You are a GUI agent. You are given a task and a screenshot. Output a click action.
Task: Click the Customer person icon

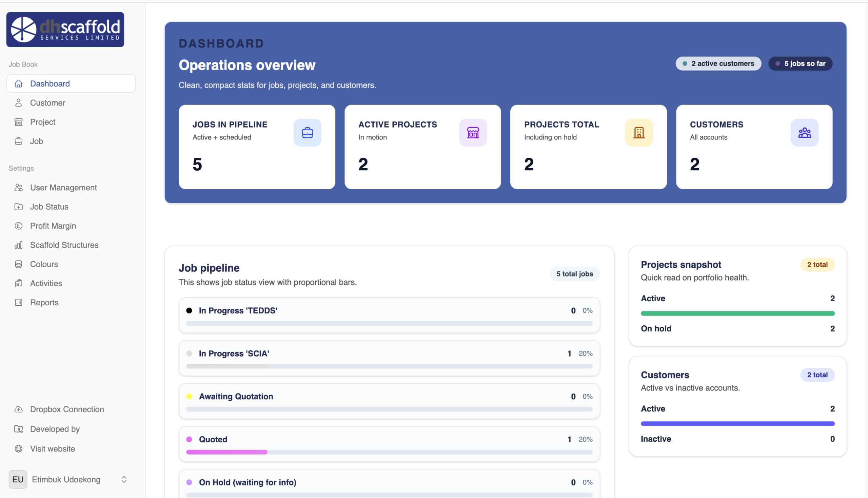(18, 102)
